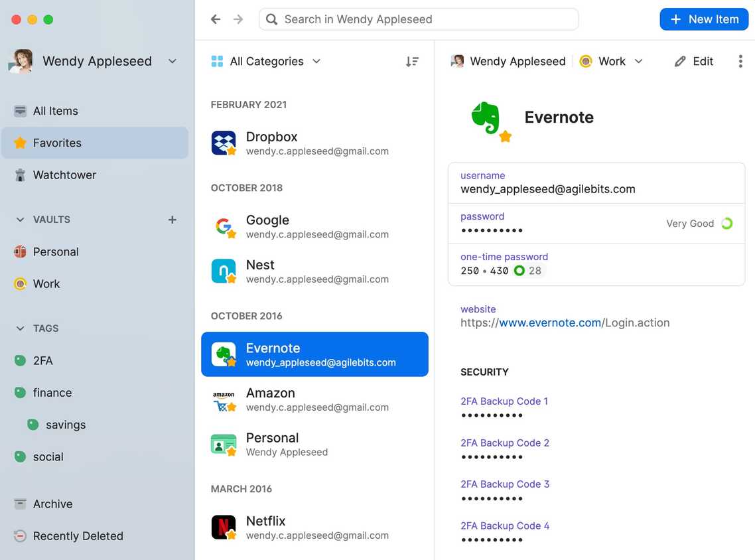
Task: Click 2FA Backup Code 2 field
Action: coord(504,449)
